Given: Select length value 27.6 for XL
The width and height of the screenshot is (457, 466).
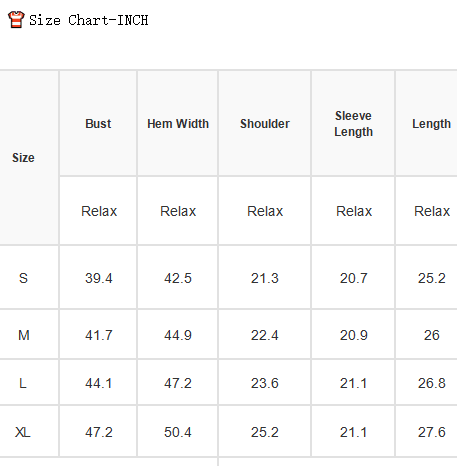Looking at the screenshot, I should coord(432,432).
